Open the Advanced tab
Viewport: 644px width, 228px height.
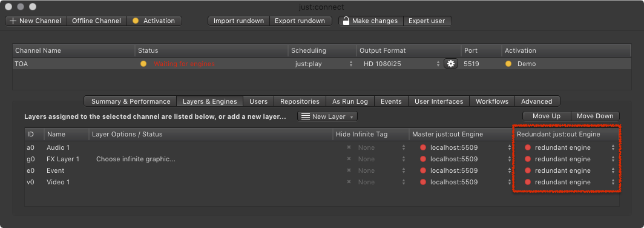537,101
